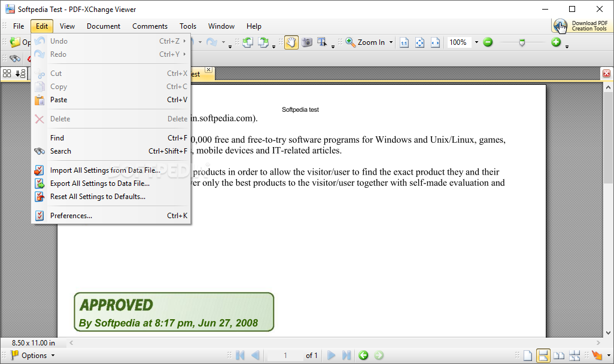Choose Export All Settings to Data File
The height and width of the screenshot is (364, 614).
coord(111,183)
